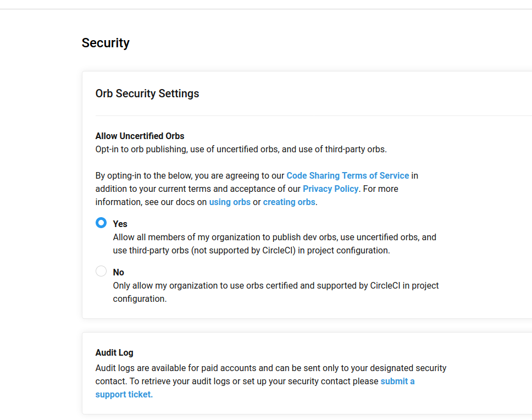The width and height of the screenshot is (532, 420).
Task: Click 'submit a support ticket' link
Action: tap(397, 382)
